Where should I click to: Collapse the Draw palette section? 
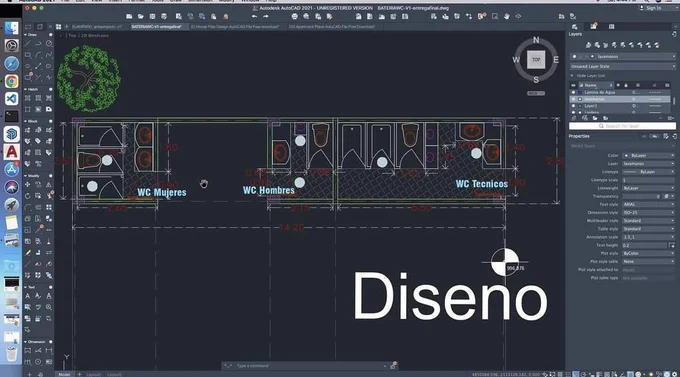pos(26,35)
